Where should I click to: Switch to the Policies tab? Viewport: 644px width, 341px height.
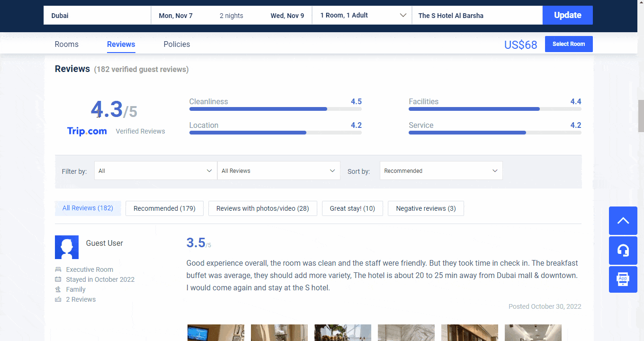[x=177, y=44]
